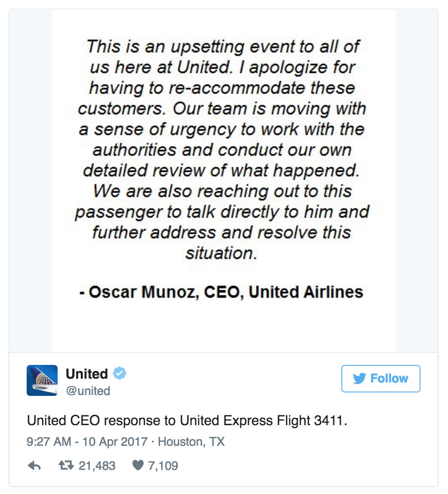View the 7,109 likes count
Viewport: 448px width, 494px height.
click(163, 466)
